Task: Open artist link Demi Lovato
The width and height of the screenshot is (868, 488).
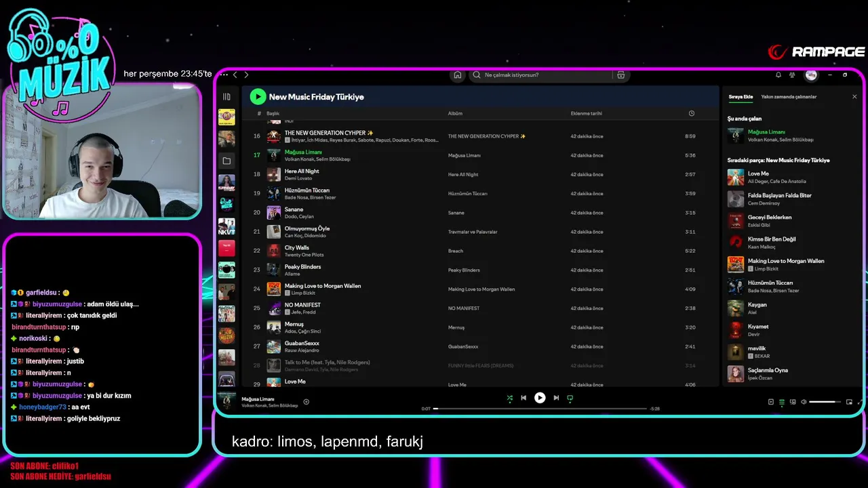Action: (298, 178)
